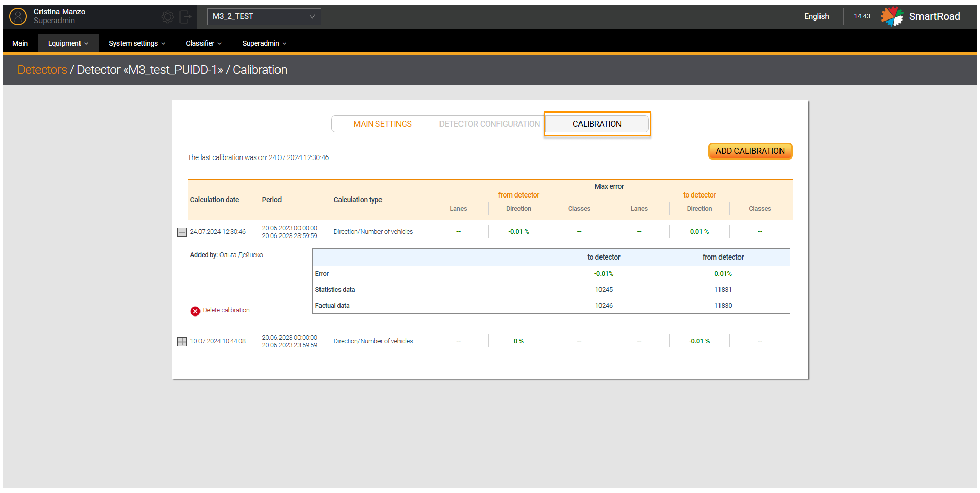980x493 pixels.
Task: Switch to the Main Settings tab
Action: coord(383,124)
